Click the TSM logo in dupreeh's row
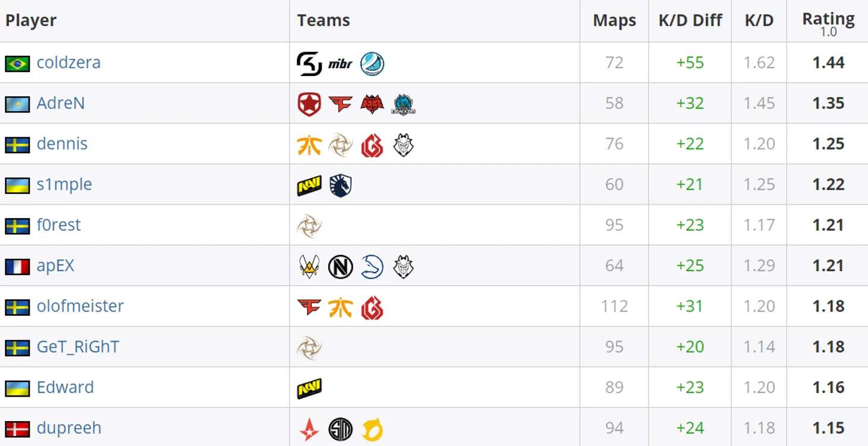Image resolution: width=868 pixels, height=446 pixels. (341, 429)
